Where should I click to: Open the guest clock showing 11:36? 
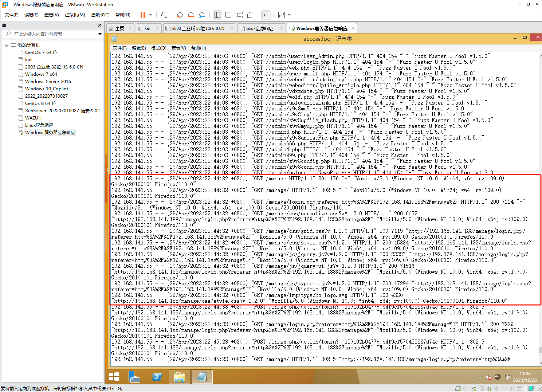click(525, 377)
